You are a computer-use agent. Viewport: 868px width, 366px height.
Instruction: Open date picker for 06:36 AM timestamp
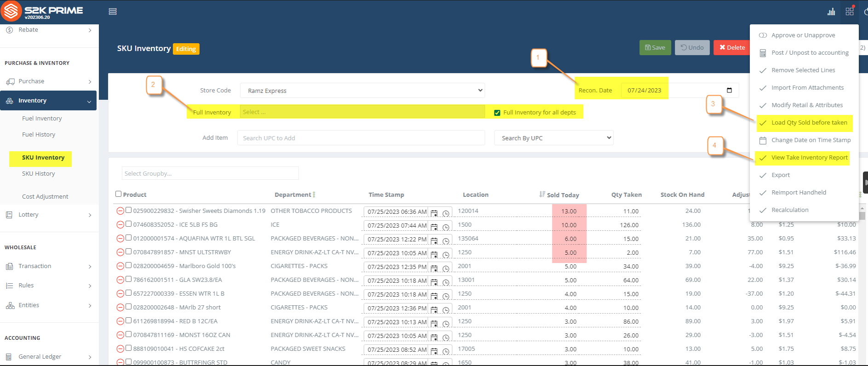point(434,213)
